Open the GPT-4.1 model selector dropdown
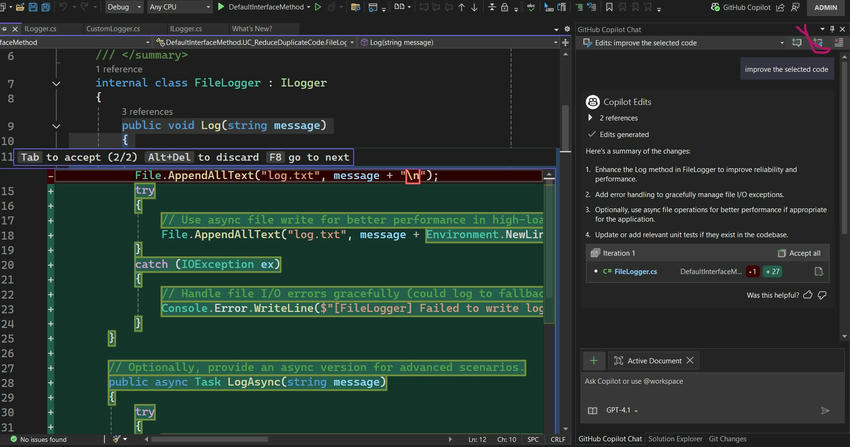 coord(624,410)
